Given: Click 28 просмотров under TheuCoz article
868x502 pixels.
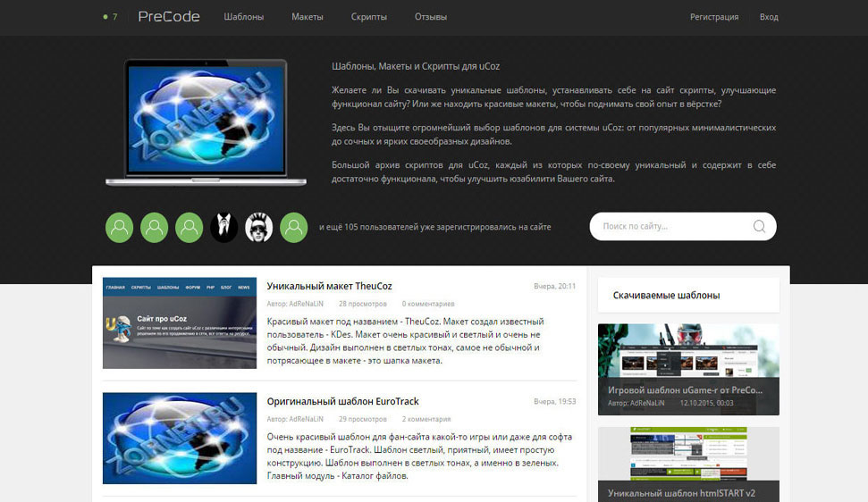Looking at the screenshot, I should [363, 304].
